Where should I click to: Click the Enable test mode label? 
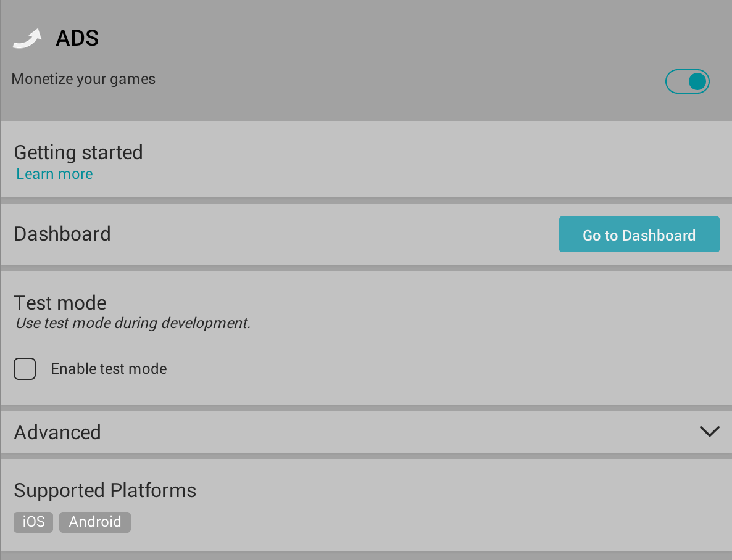click(109, 369)
